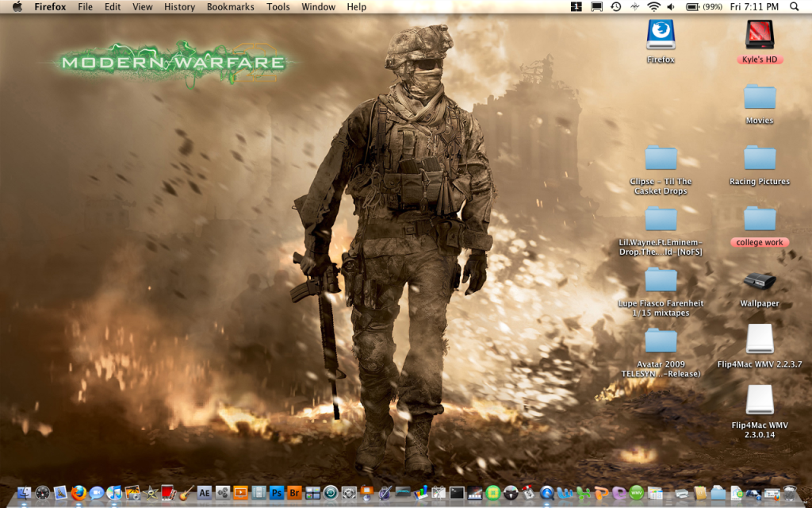Open the Firefox application menu
The width and height of the screenshot is (812, 508).
point(50,6)
